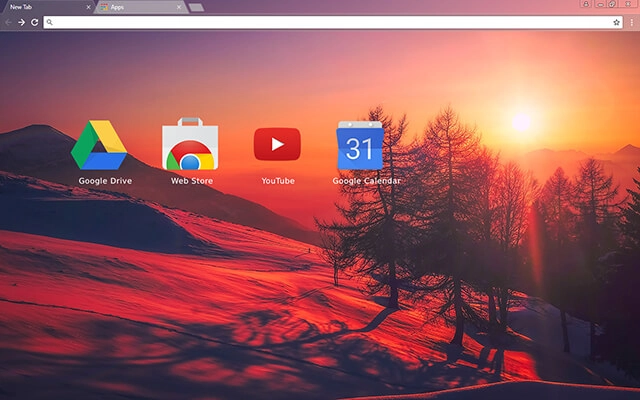Open the YouTube app icon
Screen dimensions: 640x400
pyautogui.click(x=277, y=144)
